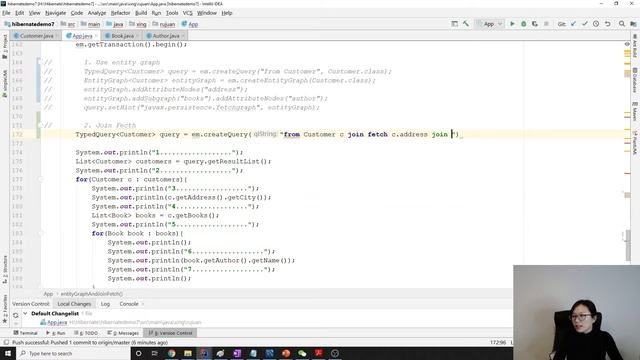Click the App.java file link in changelist
Viewport: 640px width, 360px height.
[57, 322]
